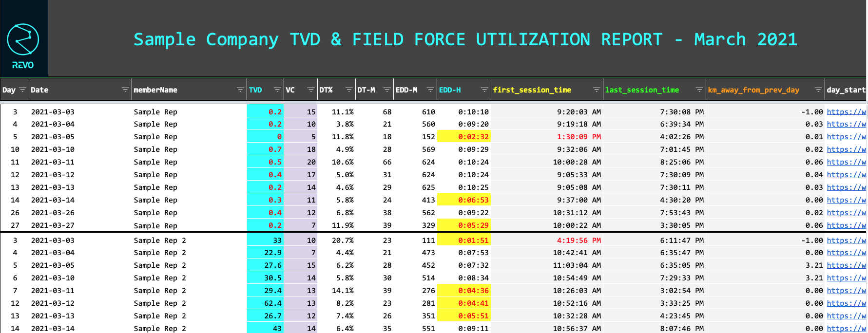The image size is (868, 333).
Task: Select highlighted EDD-H cell 0:04:41
Action: click(463, 303)
